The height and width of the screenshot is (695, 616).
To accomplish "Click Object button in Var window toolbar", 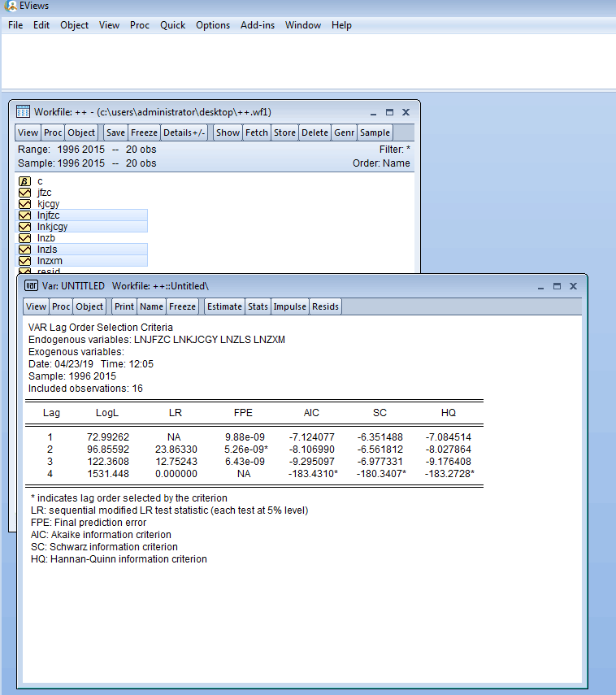I will pos(89,306).
